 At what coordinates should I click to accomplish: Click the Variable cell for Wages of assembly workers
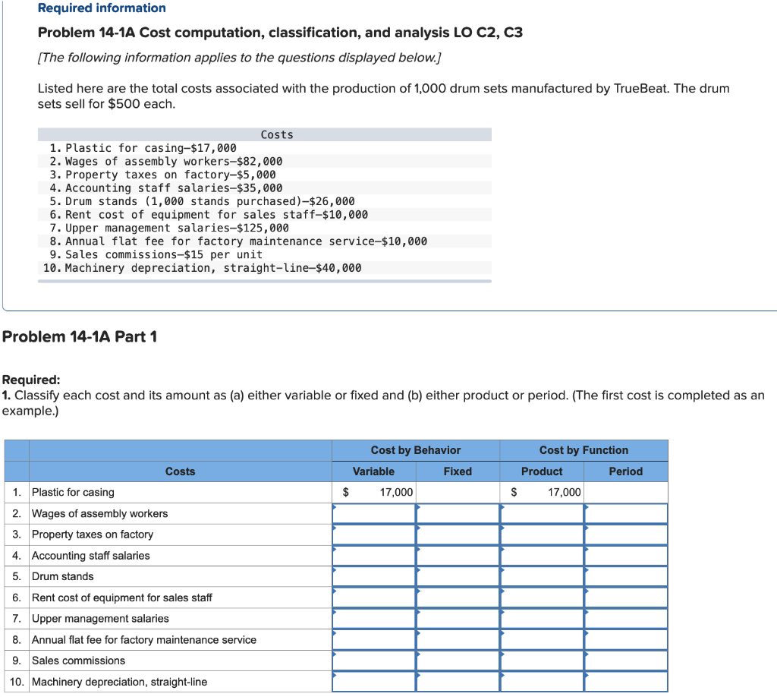click(x=373, y=513)
